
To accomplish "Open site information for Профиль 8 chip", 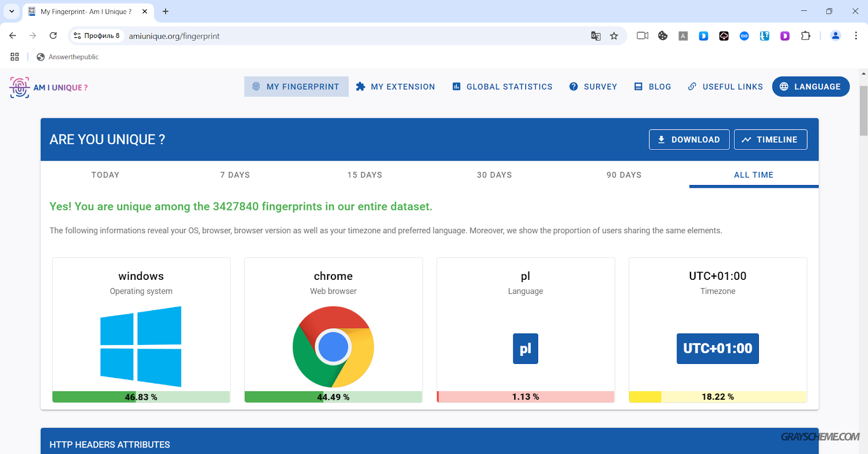I will tap(97, 36).
